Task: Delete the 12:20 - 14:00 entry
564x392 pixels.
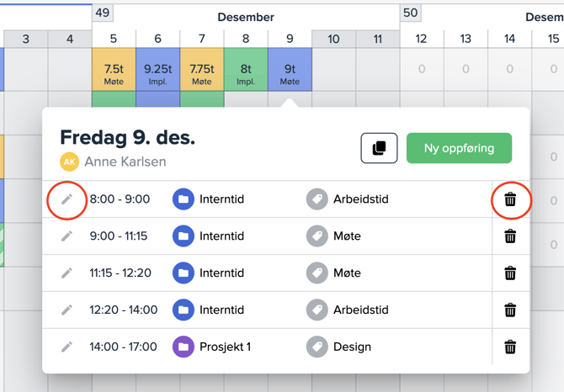Action: (510, 310)
